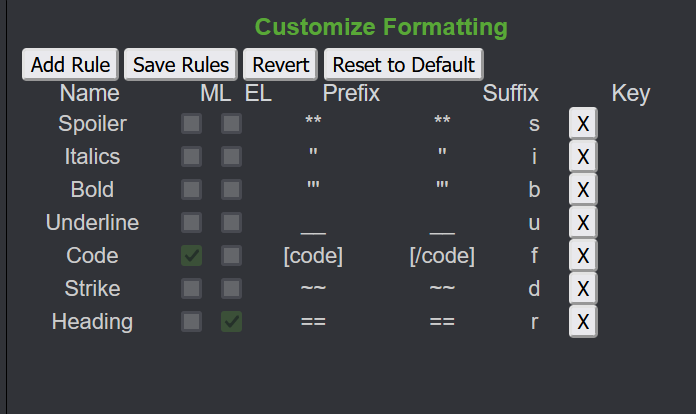Delete the Strike rule with X
This screenshot has height=414, width=696.
tap(583, 289)
